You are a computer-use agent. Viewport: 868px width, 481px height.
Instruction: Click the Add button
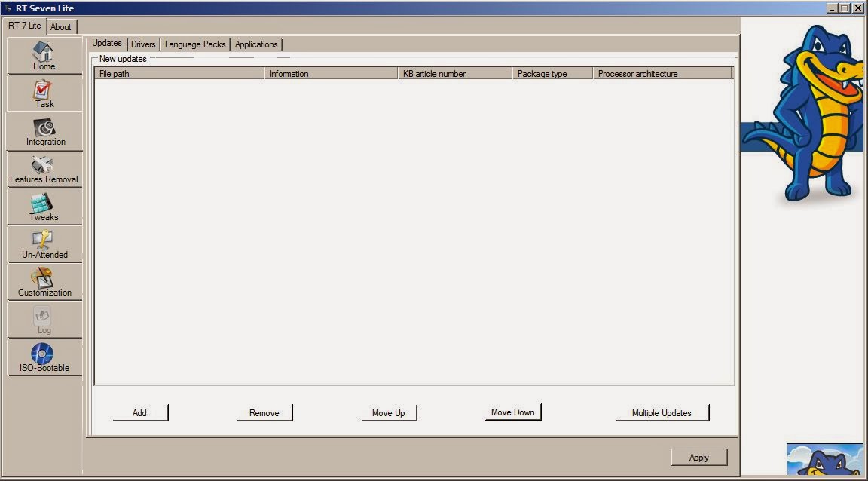point(140,413)
